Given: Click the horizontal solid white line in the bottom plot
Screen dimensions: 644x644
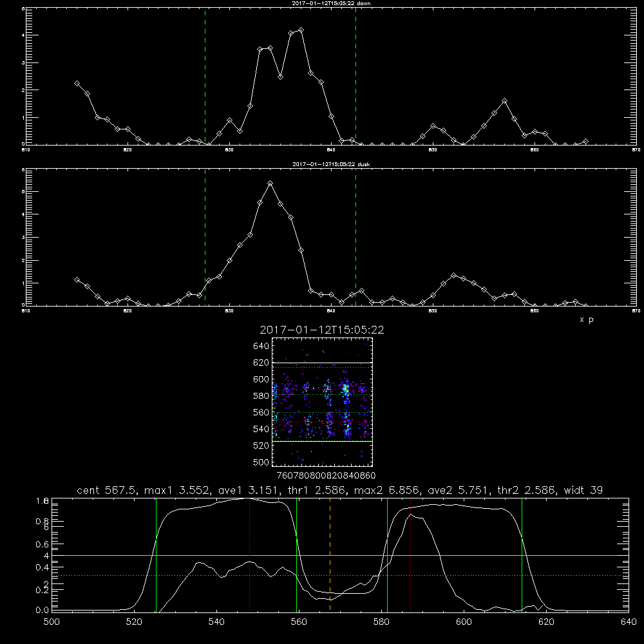Looking at the screenshot, I should 340,555.
